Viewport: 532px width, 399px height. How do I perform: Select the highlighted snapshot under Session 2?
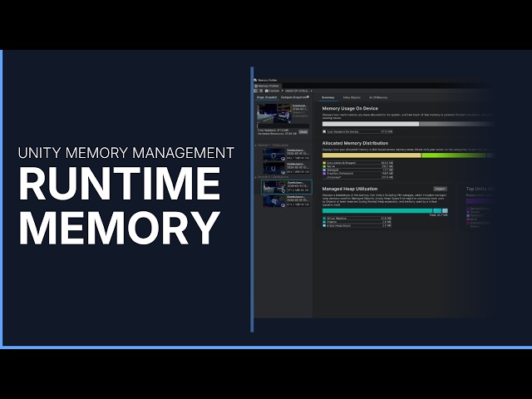[286, 187]
